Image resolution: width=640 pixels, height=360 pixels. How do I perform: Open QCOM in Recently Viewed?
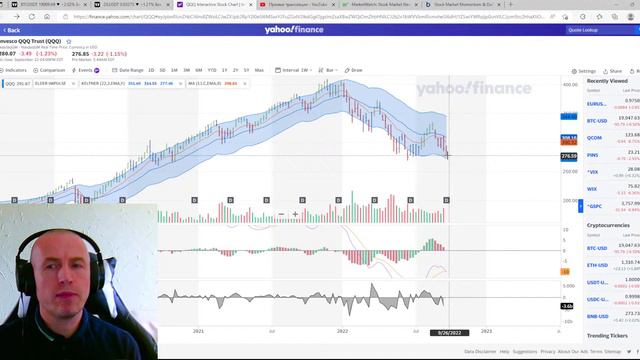point(594,138)
